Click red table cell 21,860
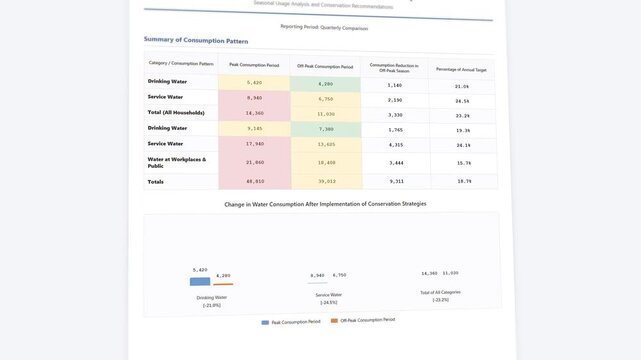Viewport: 641px width, 360px height. pyautogui.click(x=255, y=163)
